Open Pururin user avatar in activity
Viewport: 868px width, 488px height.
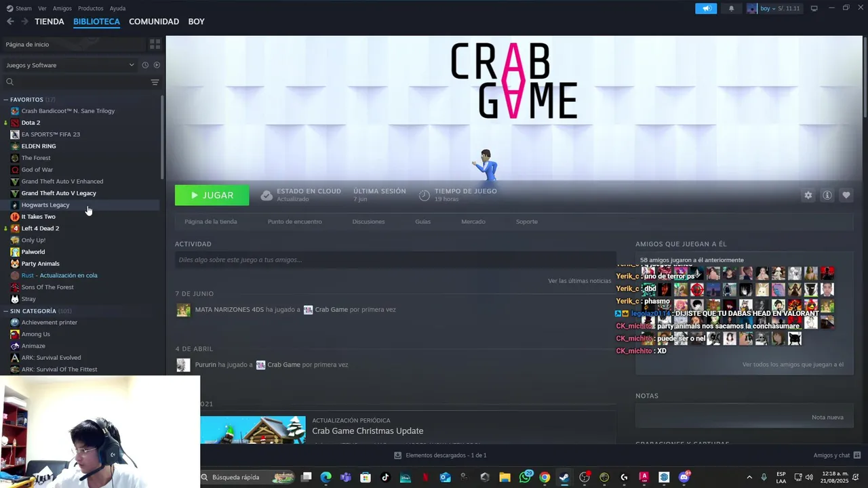pyautogui.click(x=183, y=365)
